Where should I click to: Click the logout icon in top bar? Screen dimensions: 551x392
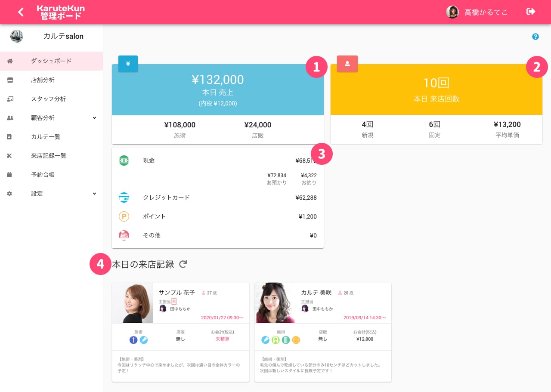(x=531, y=12)
